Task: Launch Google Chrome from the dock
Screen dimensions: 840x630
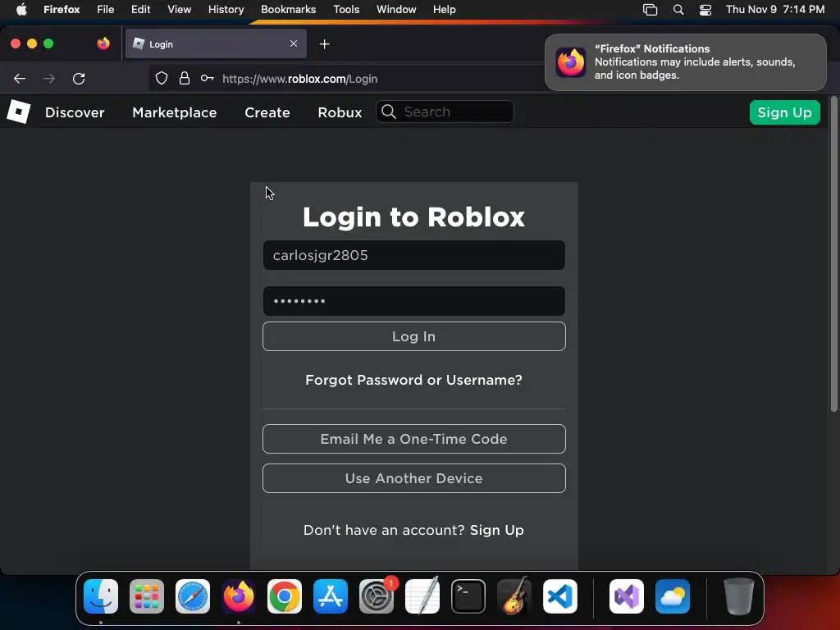Action: point(285,596)
